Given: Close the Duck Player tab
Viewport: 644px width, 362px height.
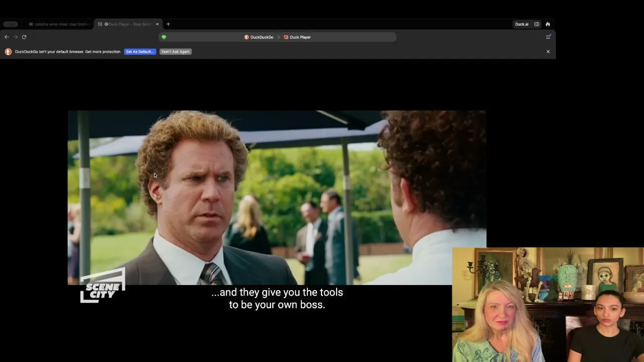Looking at the screenshot, I should click(157, 24).
